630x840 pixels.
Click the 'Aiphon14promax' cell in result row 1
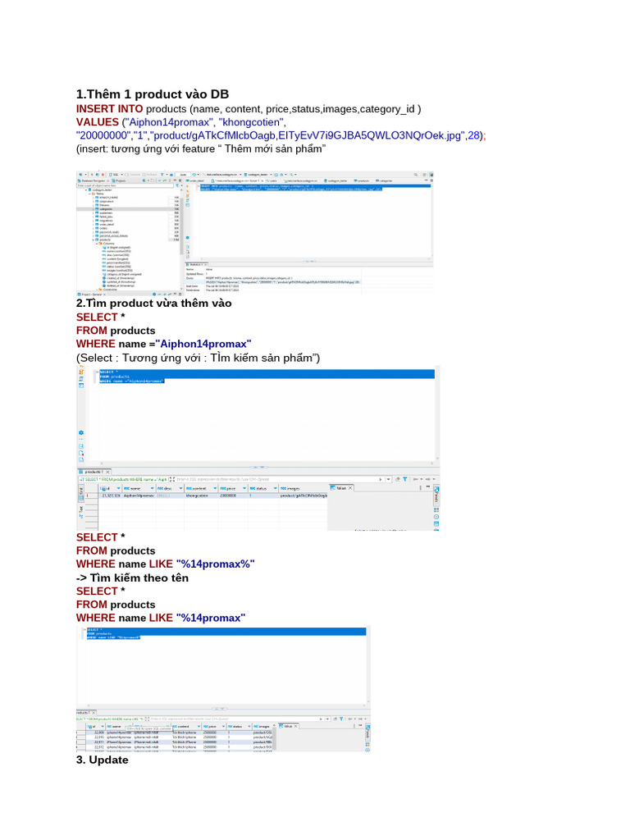(138, 495)
